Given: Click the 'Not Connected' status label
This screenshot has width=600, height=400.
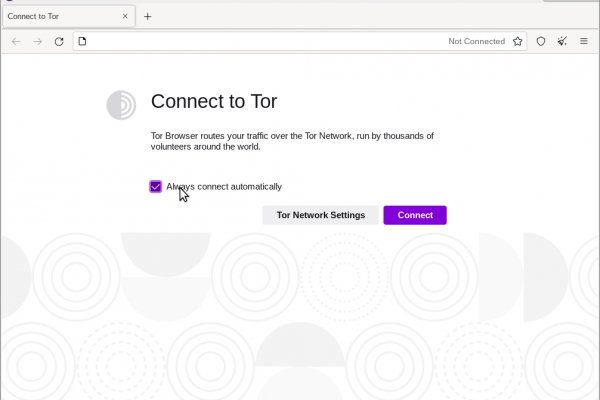Looking at the screenshot, I should pyautogui.click(x=476, y=41).
